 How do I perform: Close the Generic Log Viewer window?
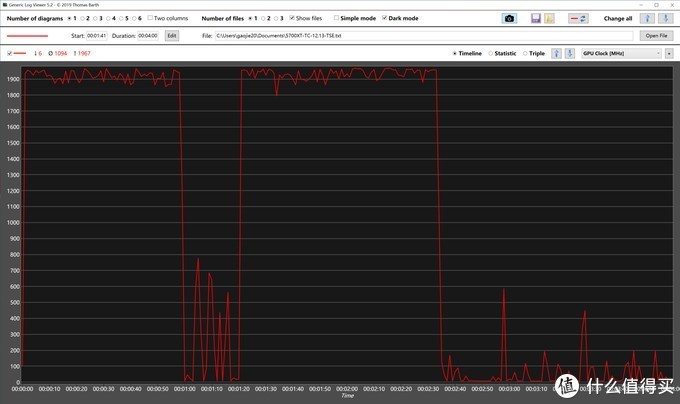670,5
